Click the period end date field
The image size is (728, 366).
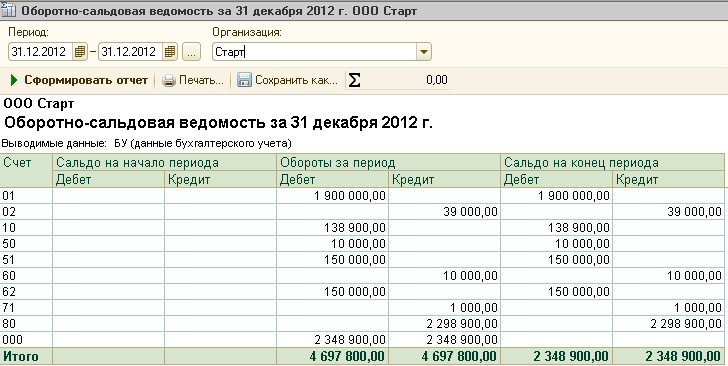[x=131, y=52]
